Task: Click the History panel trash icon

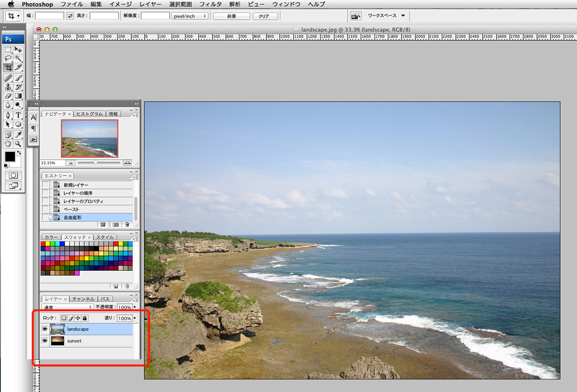Action: tap(127, 225)
